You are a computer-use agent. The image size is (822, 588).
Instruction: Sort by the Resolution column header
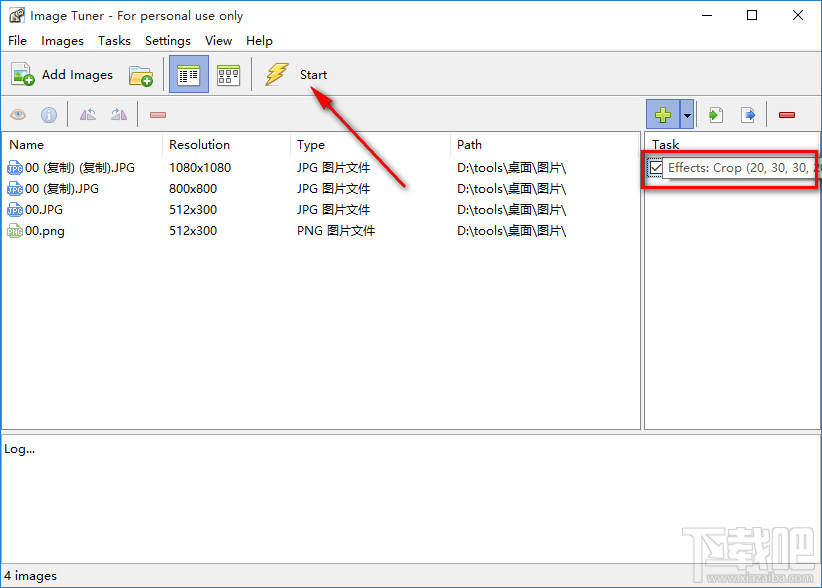pos(226,145)
